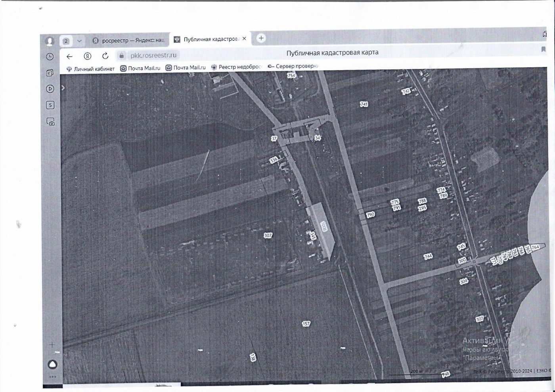555x392 pixels.
Task: Click the Alice assistant icon
Action: click(52, 364)
